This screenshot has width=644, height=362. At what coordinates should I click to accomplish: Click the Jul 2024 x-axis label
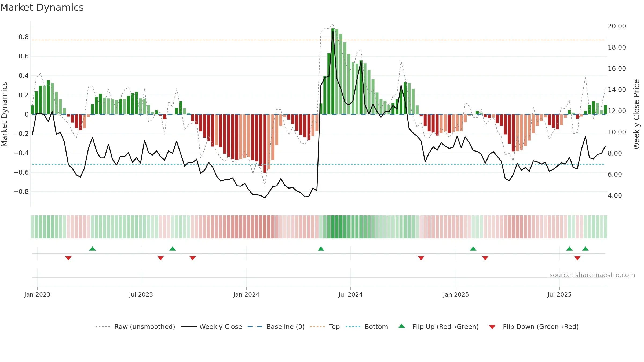(350, 294)
